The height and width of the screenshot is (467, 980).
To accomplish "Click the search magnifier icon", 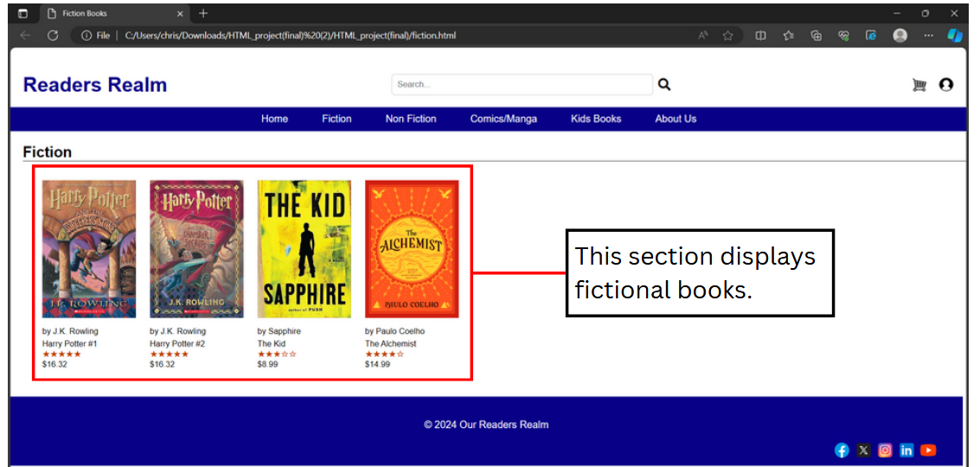I will [x=663, y=85].
